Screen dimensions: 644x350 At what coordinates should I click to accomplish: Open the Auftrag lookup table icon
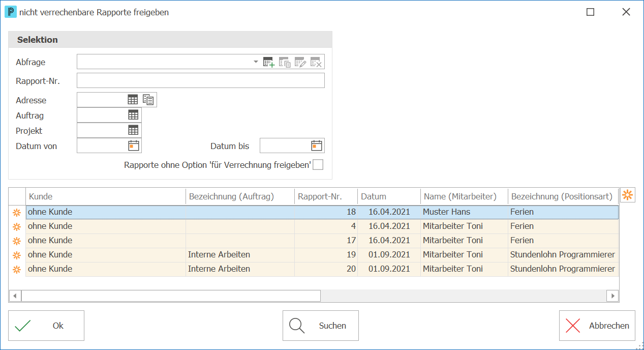pyautogui.click(x=133, y=115)
